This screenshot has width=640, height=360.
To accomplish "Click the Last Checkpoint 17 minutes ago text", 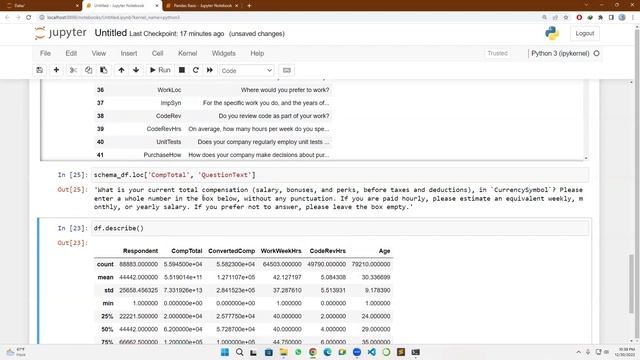I will 177,34.
